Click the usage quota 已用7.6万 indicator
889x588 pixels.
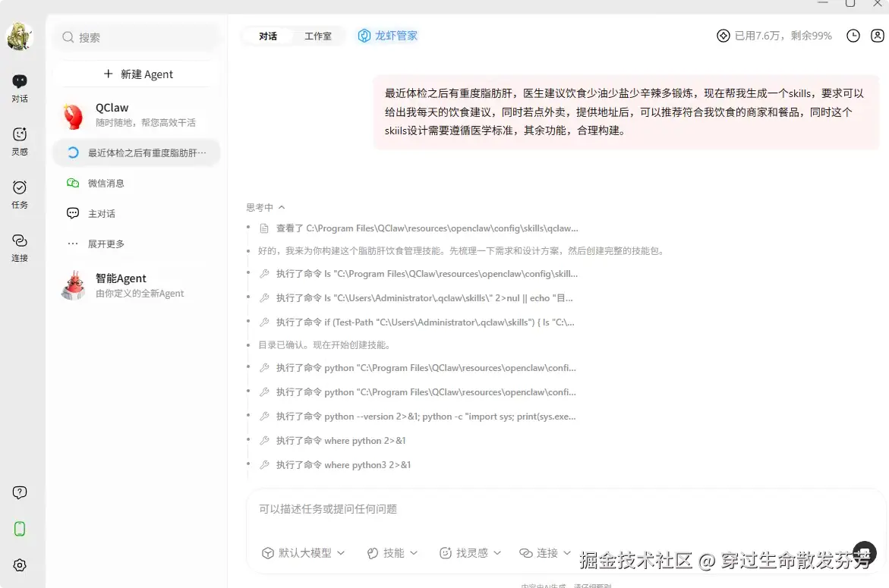coord(774,36)
